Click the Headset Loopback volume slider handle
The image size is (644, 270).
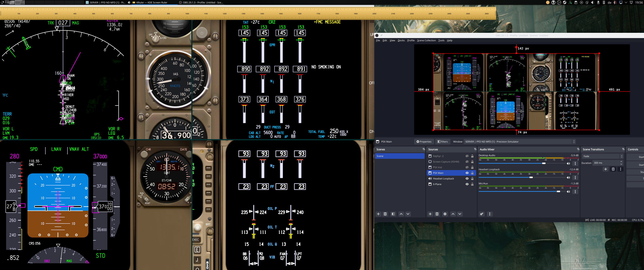[531, 177]
